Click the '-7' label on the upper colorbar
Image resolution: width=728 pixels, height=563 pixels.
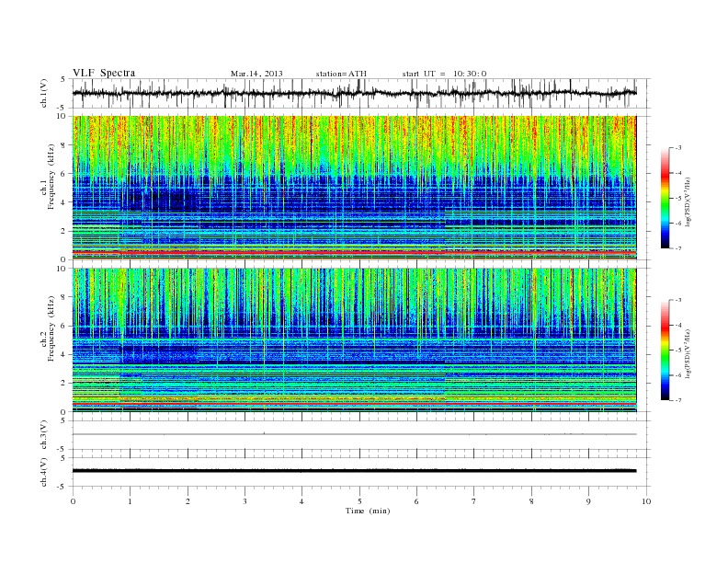tap(677, 248)
